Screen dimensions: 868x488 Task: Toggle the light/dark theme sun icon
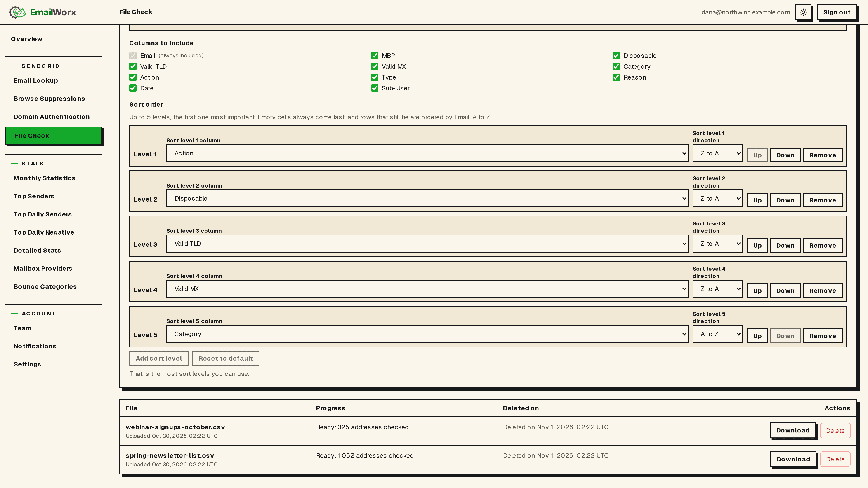803,12
